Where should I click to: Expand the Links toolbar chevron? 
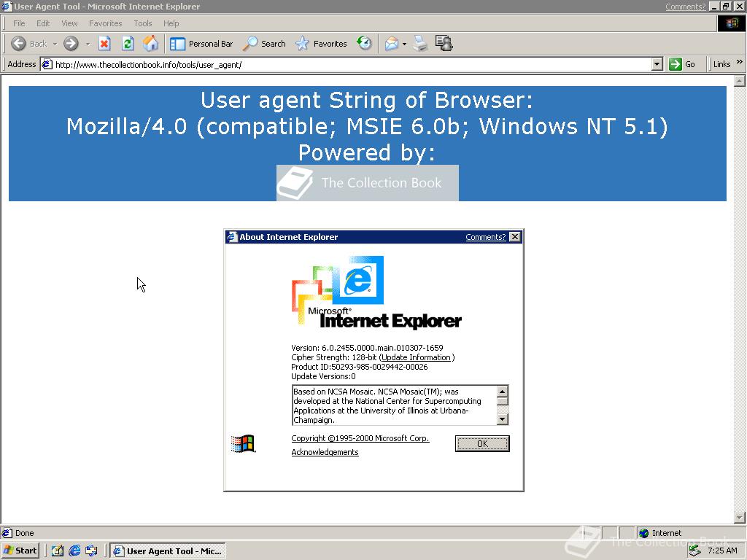pyautogui.click(x=740, y=62)
